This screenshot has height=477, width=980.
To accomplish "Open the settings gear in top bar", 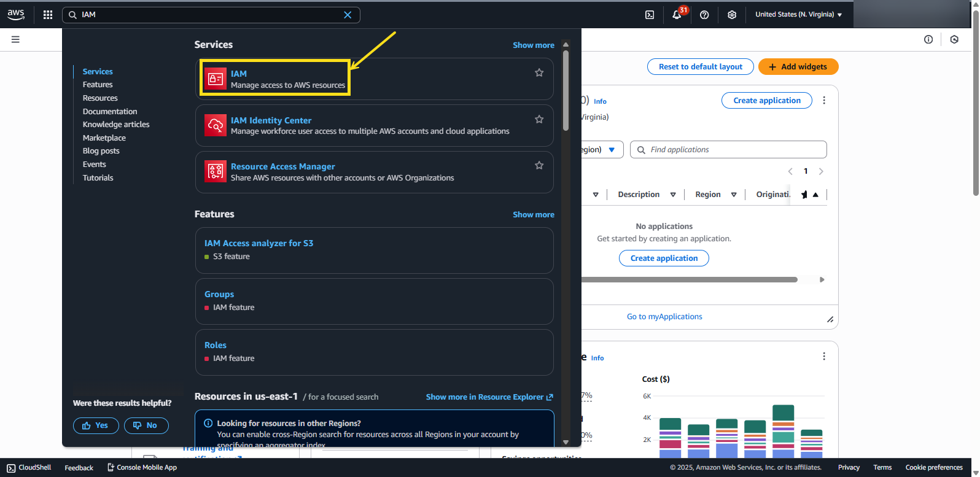I will pos(732,15).
